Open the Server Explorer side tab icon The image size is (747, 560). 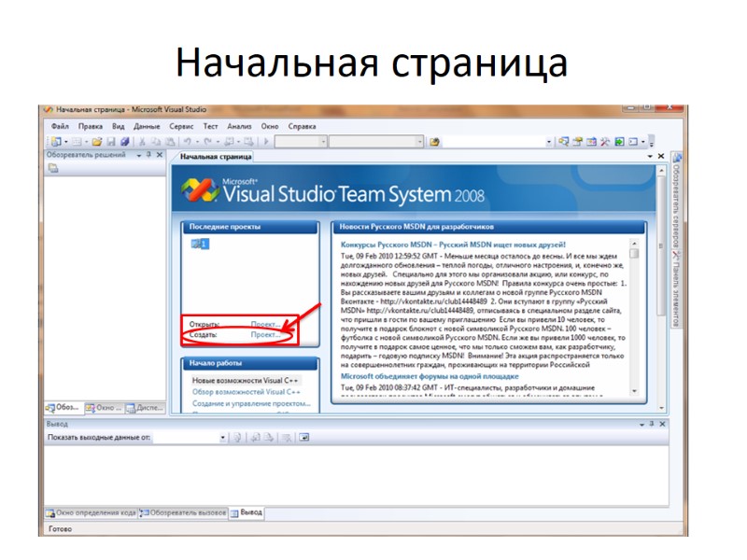(x=676, y=158)
